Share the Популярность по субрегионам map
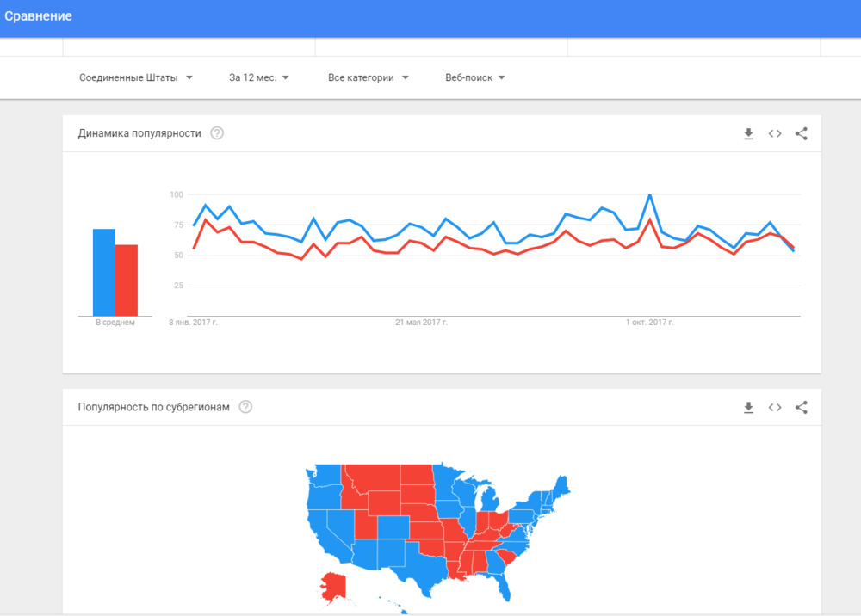 tap(802, 407)
